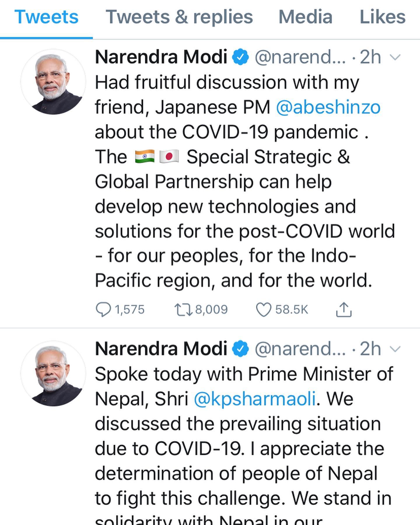Image resolution: width=420 pixels, height=525 pixels.
Task: Open India flag emoji in first tweet
Action: [145, 157]
